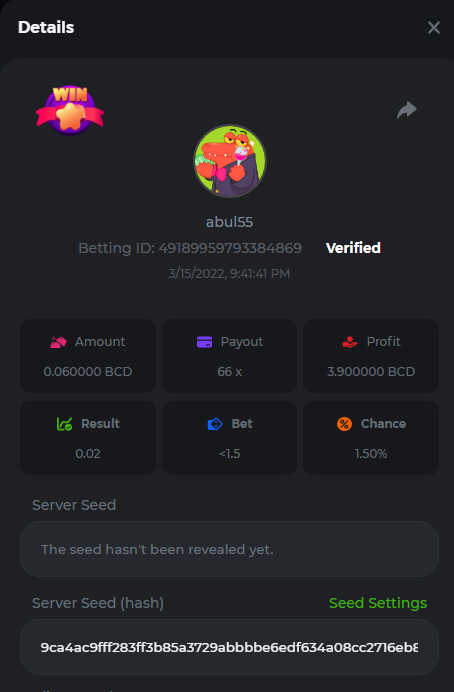
Task: Click the 0.060000 BCD amount value
Action: pos(88,372)
